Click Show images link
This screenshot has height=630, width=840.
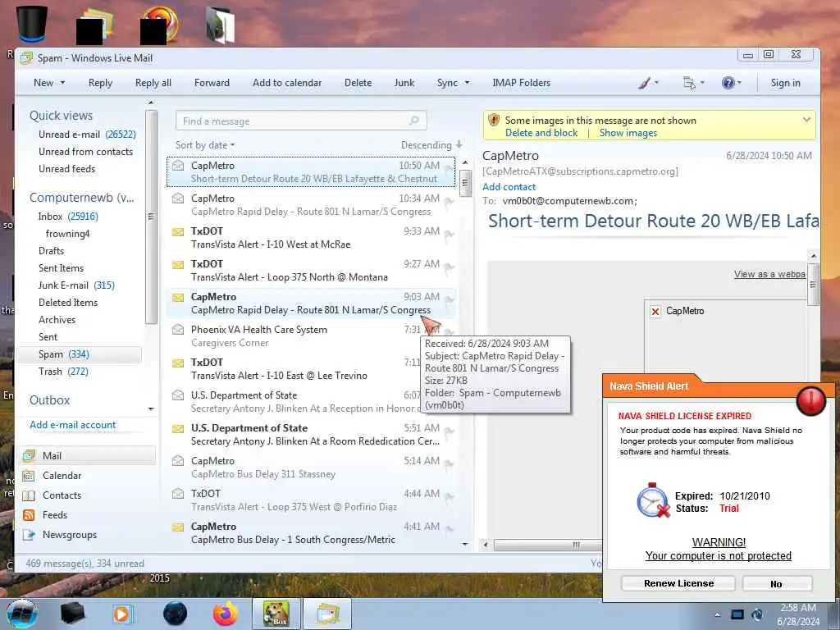click(628, 133)
